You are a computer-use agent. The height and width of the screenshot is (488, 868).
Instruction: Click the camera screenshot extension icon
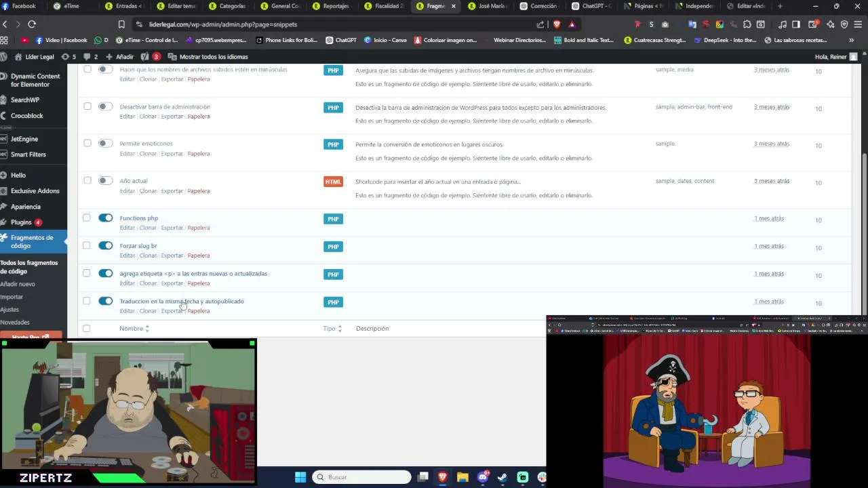(665, 24)
